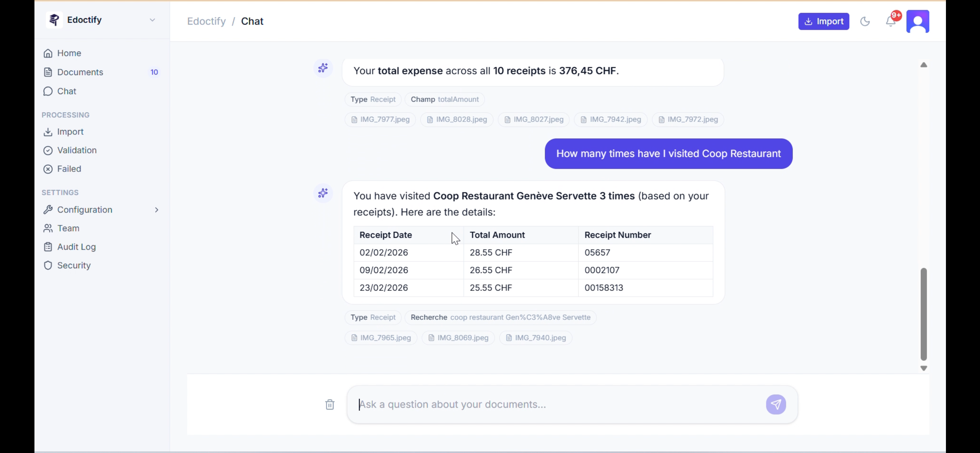980x453 pixels.
Task: Click the user profile avatar
Action: (918, 21)
